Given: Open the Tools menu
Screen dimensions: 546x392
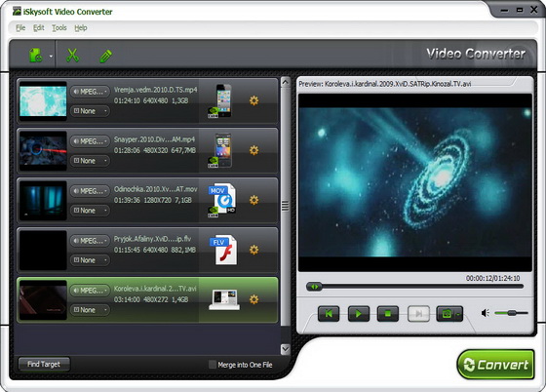Looking at the screenshot, I should tap(59, 28).
